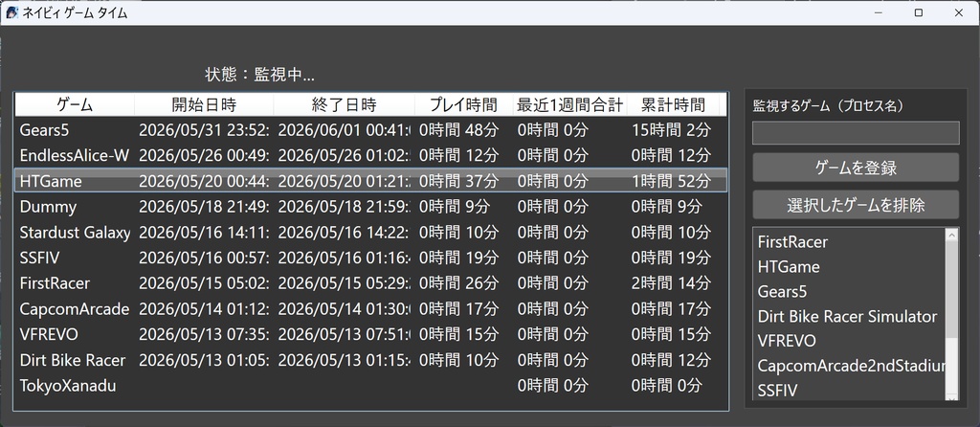Click the 選択したゲームを排除 button

click(856, 205)
